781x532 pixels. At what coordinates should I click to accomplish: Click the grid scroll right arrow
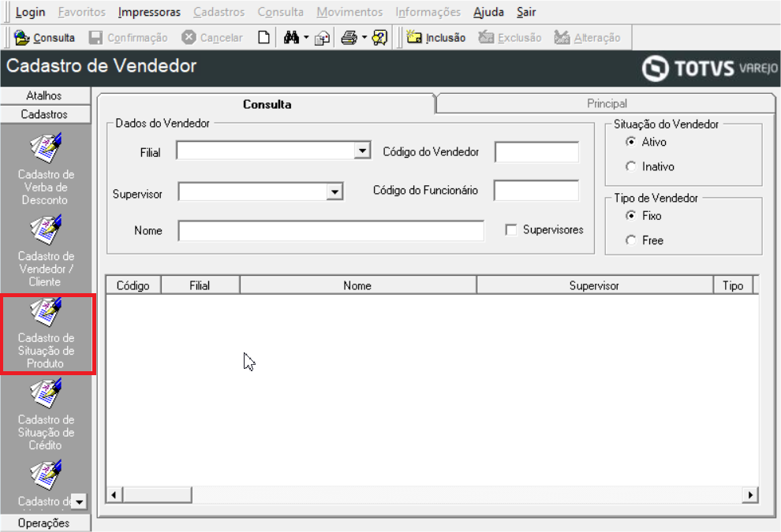click(750, 495)
